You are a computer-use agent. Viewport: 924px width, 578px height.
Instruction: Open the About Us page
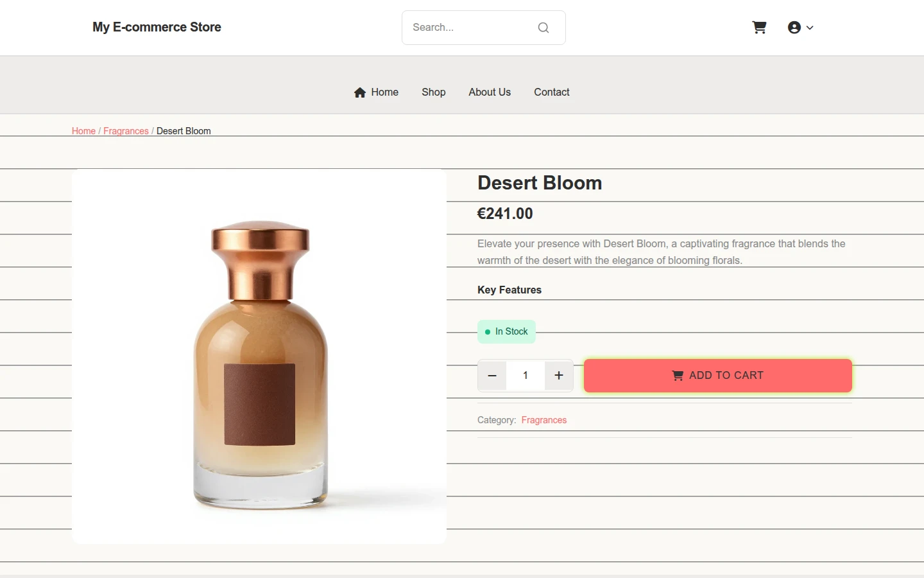pos(490,92)
